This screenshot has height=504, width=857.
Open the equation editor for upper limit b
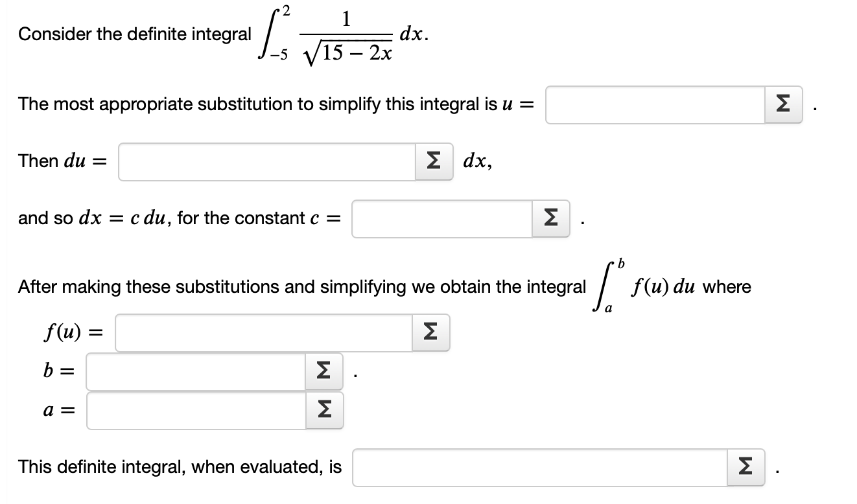(x=323, y=371)
